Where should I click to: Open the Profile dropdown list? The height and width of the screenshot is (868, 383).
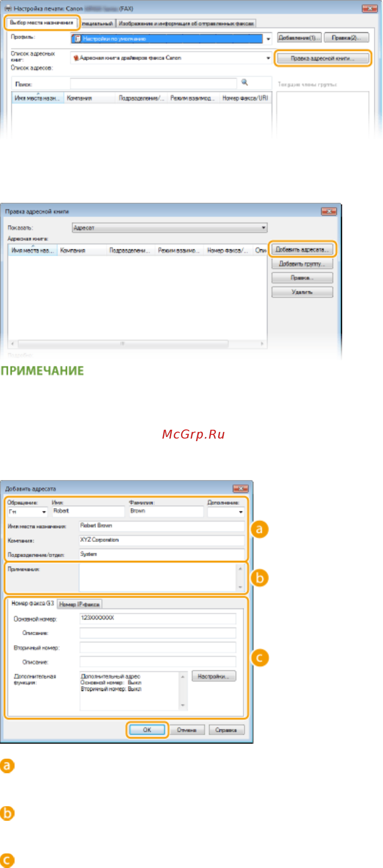pos(268,39)
